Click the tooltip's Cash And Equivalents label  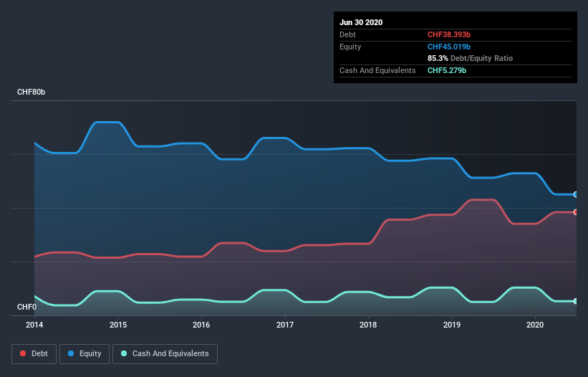(x=377, y=70)
